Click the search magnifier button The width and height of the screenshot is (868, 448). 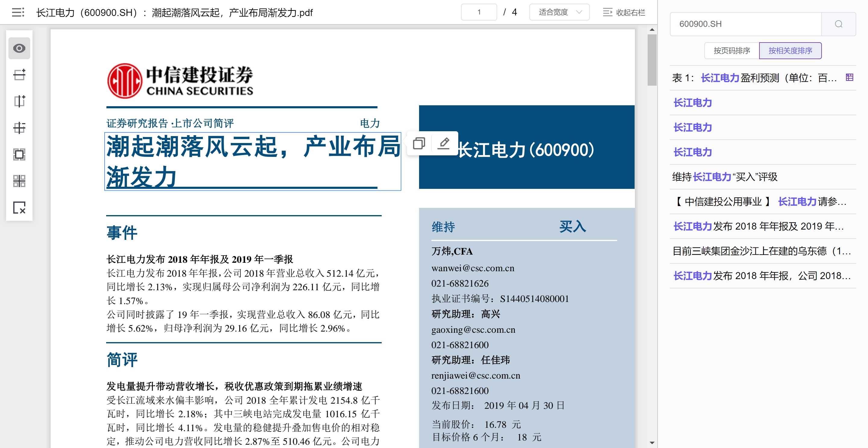coord(838,24)
